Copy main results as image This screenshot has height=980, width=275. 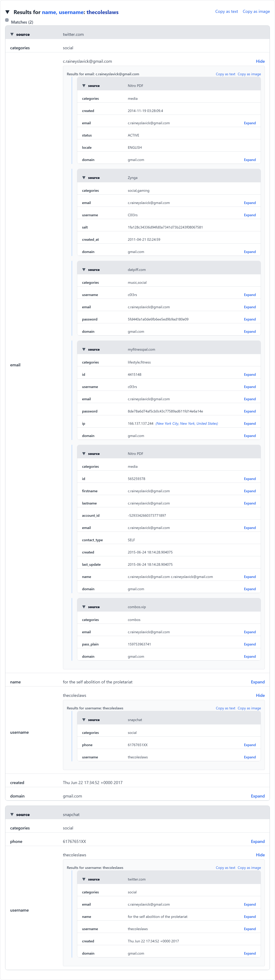click(x=256, y=11)
